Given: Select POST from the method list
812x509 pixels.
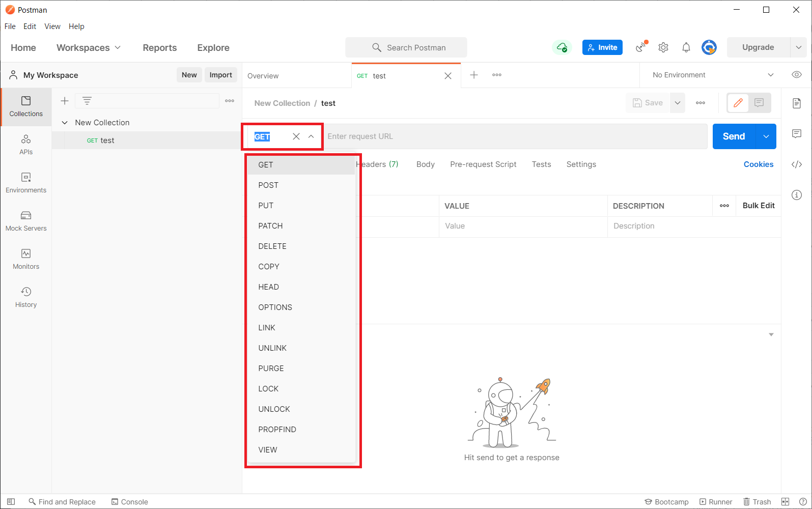Looking at the screenshot, I should pyautogui.click(x=301, y=185).
